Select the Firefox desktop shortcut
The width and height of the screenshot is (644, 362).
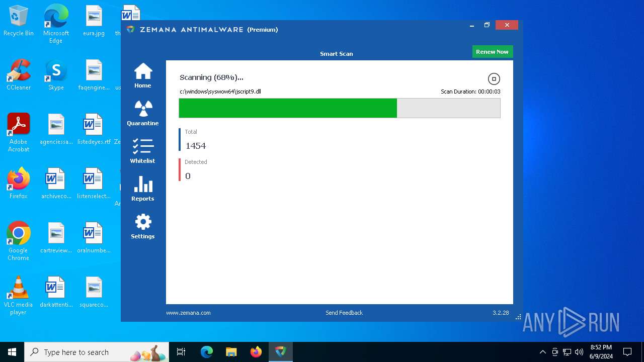19,184
